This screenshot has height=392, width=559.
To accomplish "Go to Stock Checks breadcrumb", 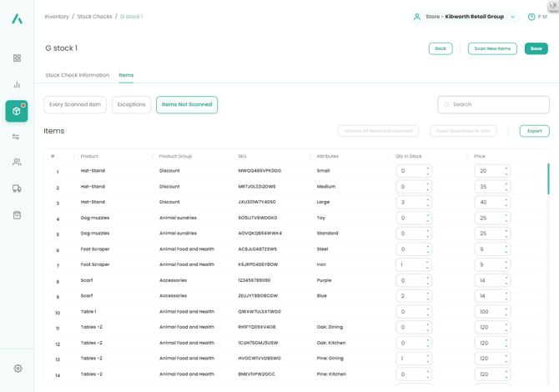I will coord(94,17).
